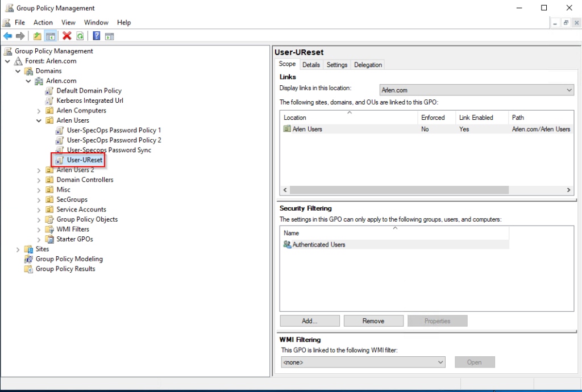Click the Arlen.com domain icon in the tree
The image size is (582, 392).
pyautogui.click(x=39, y=81)
